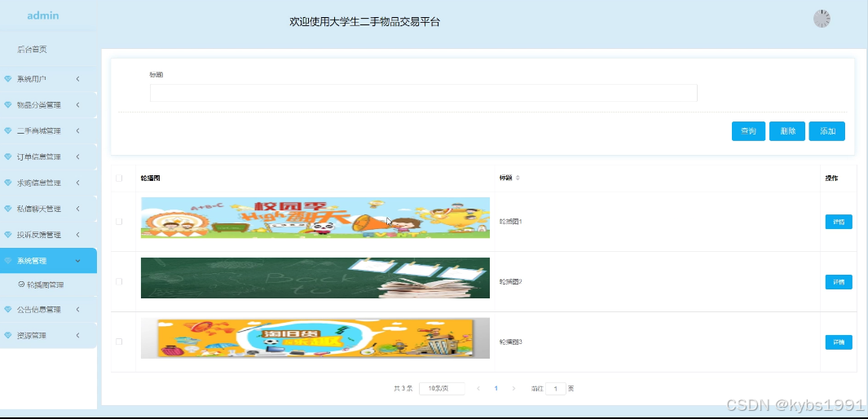Open 详情 for the 轮播图3 row
Viewport: 868px width, 419px height.
[x=839, y=342]
